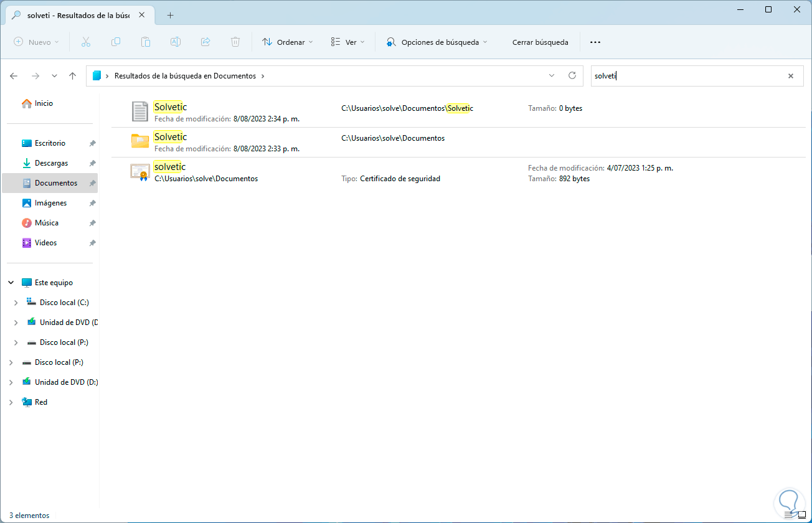Click the '892 bytes' size value

574,179
